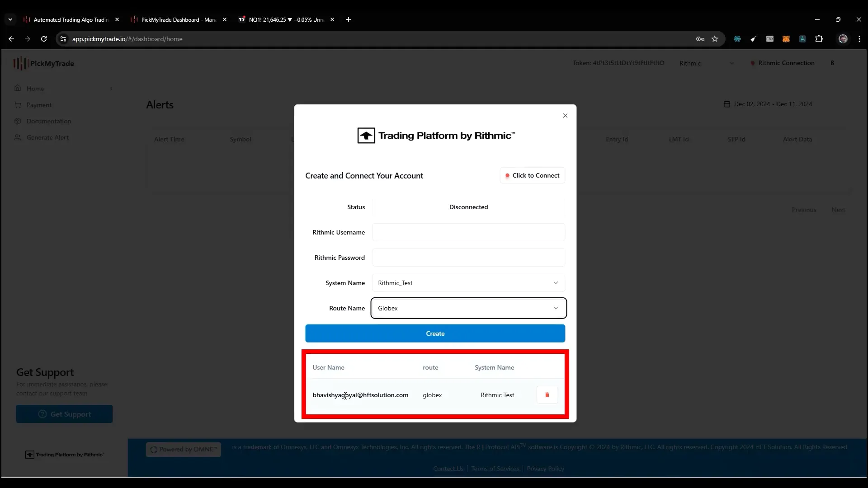868x488 pixels.
Task: Click the Disconnected status text
Action: point(468,207)
